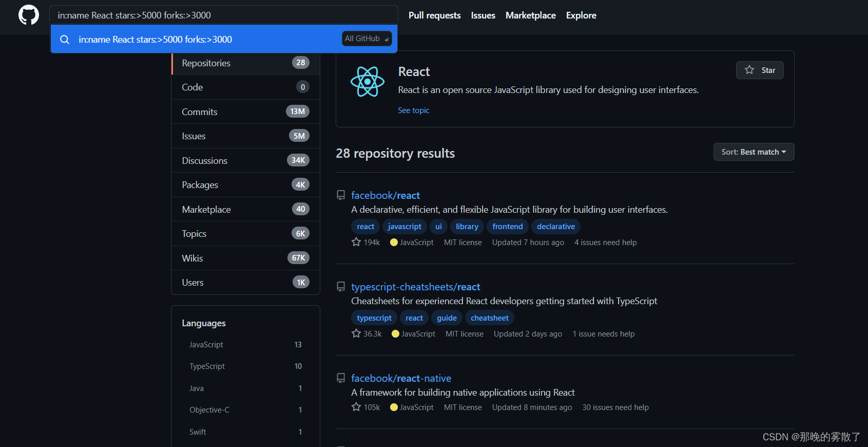Click into the top search input field
Image resolution: width=868 pixels, height=447 pixels.
[224, 15]
